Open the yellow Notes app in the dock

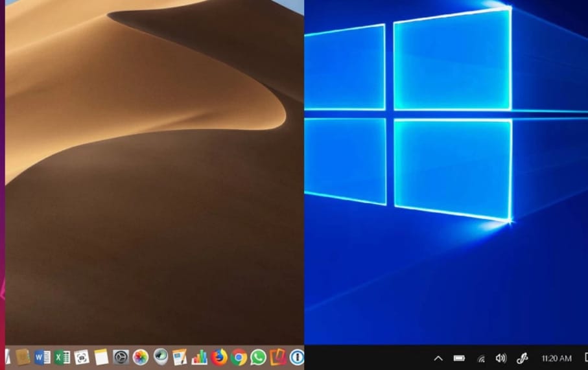101,357
